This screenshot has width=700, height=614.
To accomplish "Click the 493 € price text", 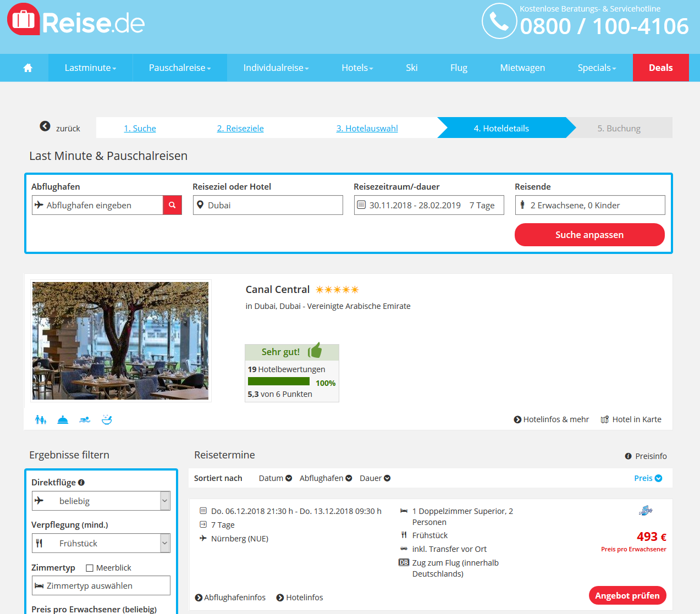I will pos(652,536).
